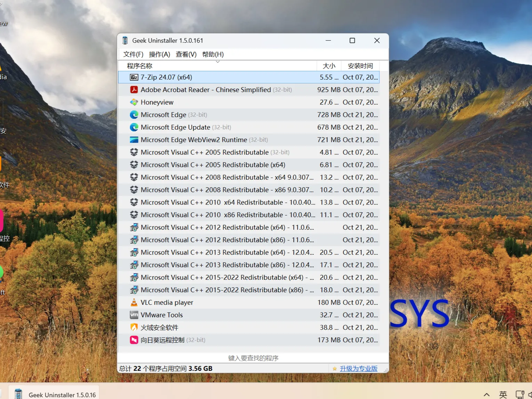Click the 7-Zip program icon
Image resolution: width=532 pixels, height=399 pixels.
tap(134, 77)
